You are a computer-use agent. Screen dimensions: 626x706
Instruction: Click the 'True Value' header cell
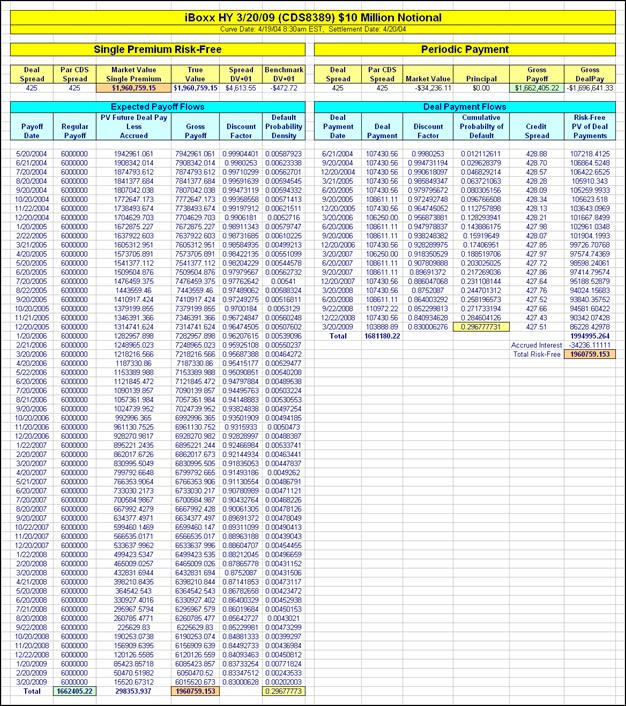(195, 74)
